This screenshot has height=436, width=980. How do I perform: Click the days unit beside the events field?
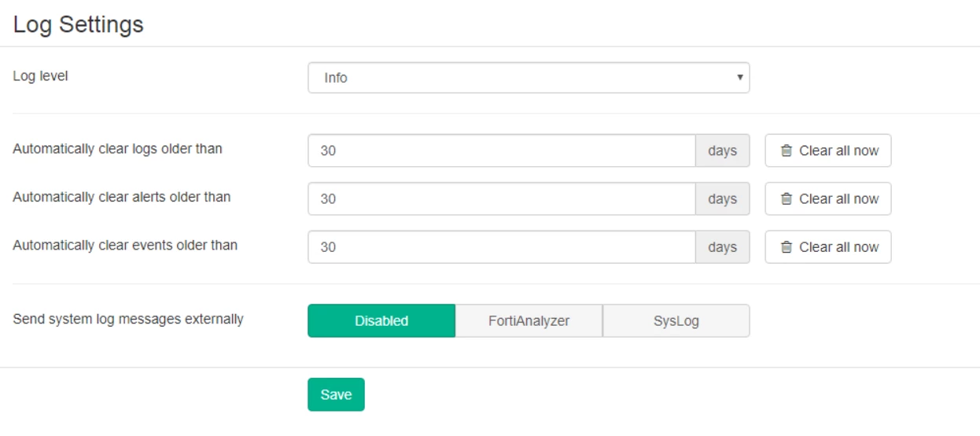(x=723, y=247)
